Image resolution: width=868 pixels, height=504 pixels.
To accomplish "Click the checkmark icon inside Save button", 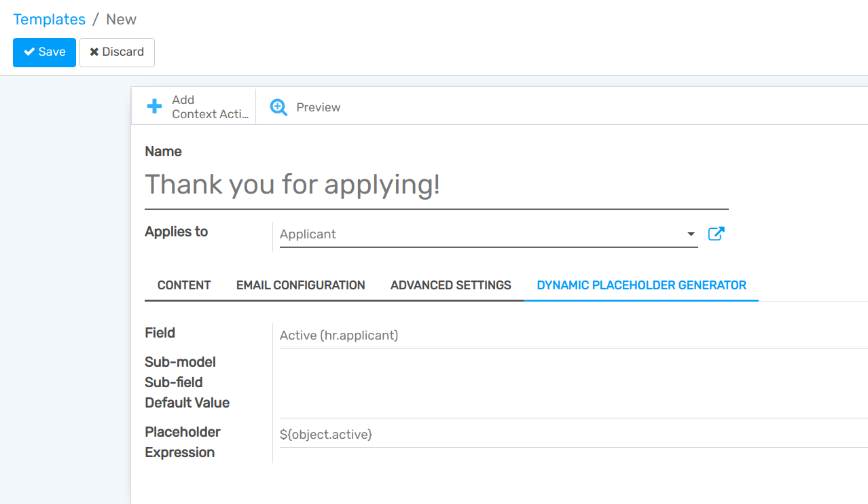I will pos(28,52).
